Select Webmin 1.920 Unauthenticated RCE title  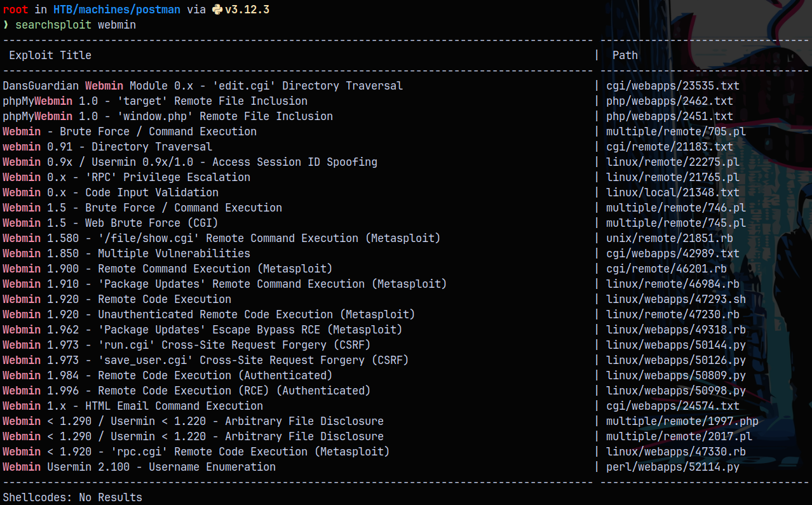[x=209, y=314]
